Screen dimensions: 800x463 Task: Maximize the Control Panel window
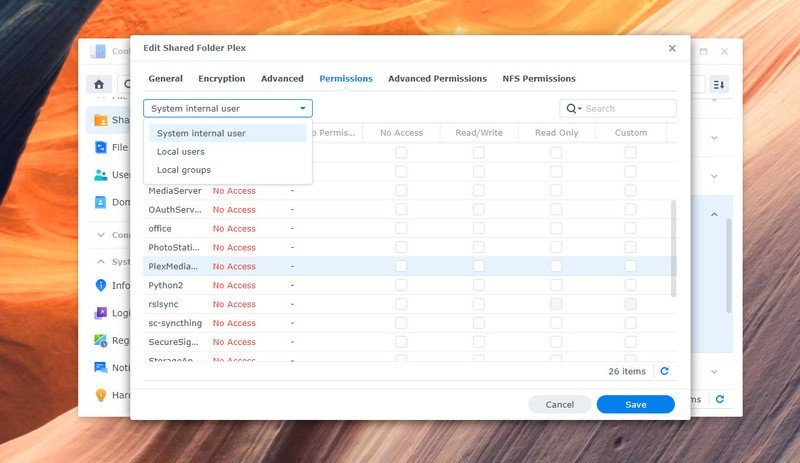[704, 52]
